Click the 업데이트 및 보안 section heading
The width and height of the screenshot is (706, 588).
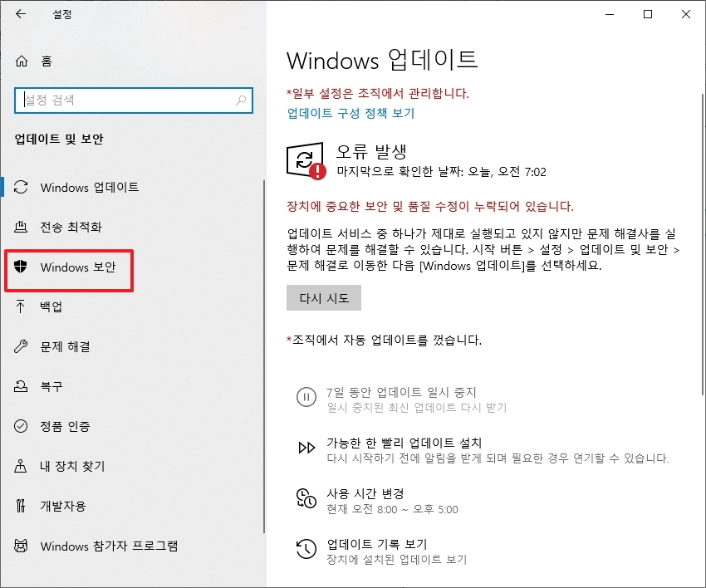coord(59,139)
